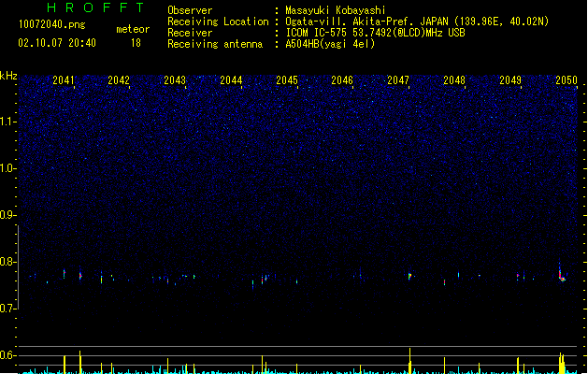Click the 2043 time axis marker
This screenshot has width=588, height=374.
(x=175, y=80)
